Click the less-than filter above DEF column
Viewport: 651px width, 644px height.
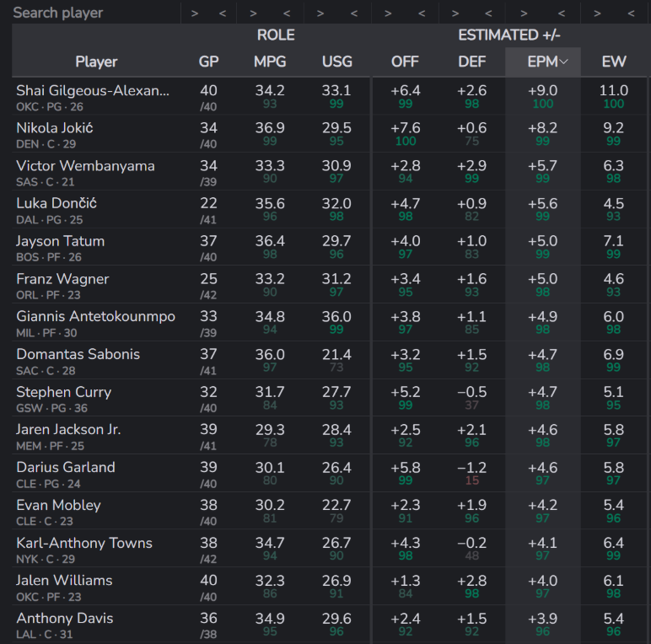[x=487, y=13]
